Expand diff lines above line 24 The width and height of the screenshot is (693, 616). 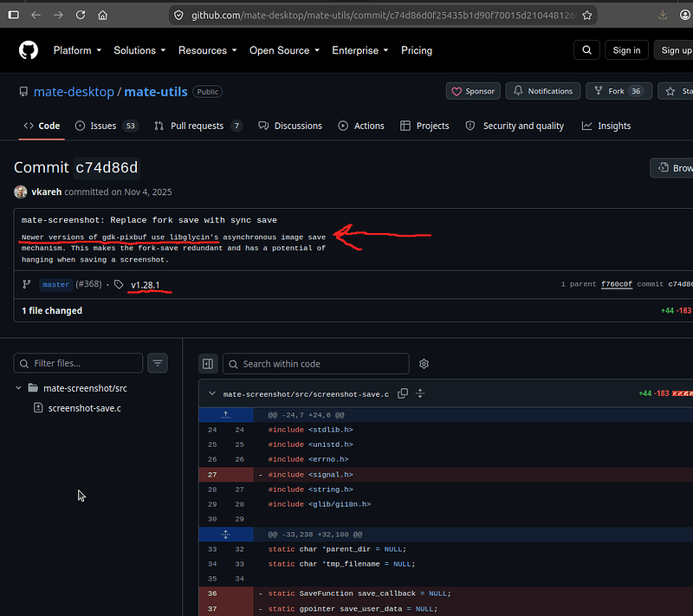(x=226, y=414)
